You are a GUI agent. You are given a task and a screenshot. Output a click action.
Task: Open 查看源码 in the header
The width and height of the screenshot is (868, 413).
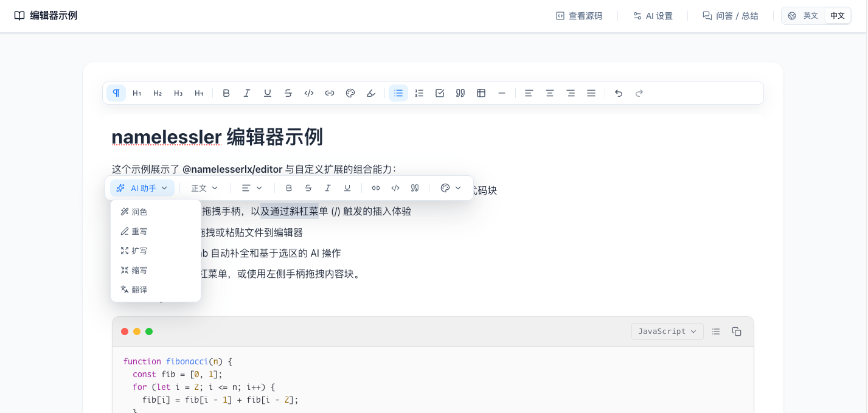(x=579, y=16)
